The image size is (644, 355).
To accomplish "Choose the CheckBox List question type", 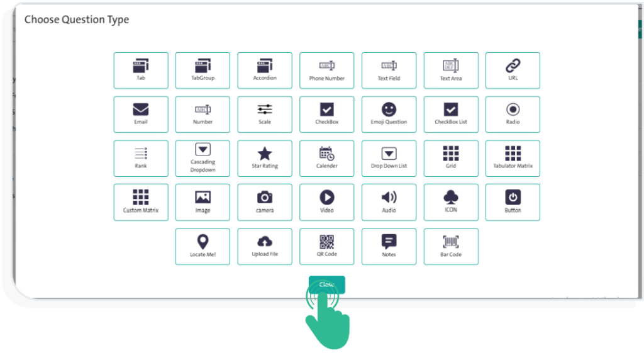I will coord(451,115).
